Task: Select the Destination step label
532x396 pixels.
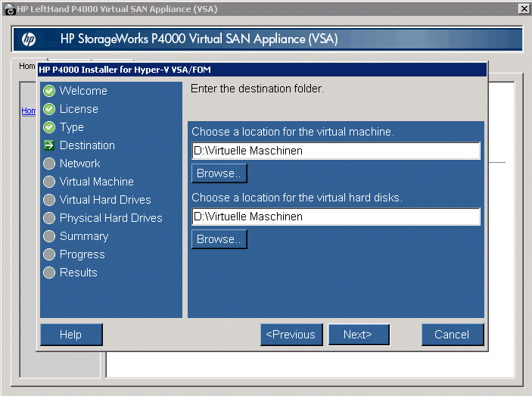Action: (x=87, y=145)
